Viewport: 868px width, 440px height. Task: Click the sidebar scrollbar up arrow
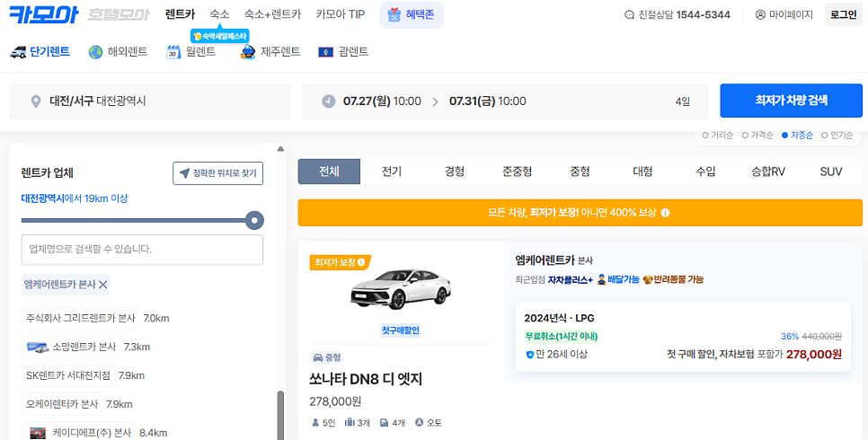click(x=280, y=149)
